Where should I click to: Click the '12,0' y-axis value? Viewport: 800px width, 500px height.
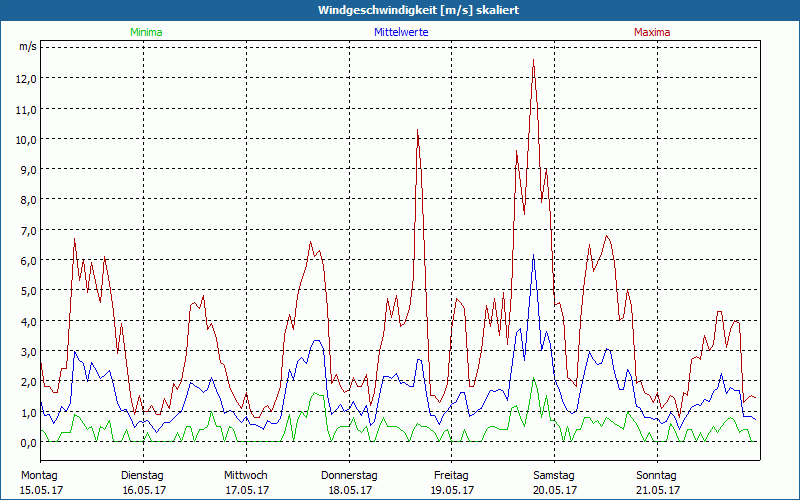27,79
